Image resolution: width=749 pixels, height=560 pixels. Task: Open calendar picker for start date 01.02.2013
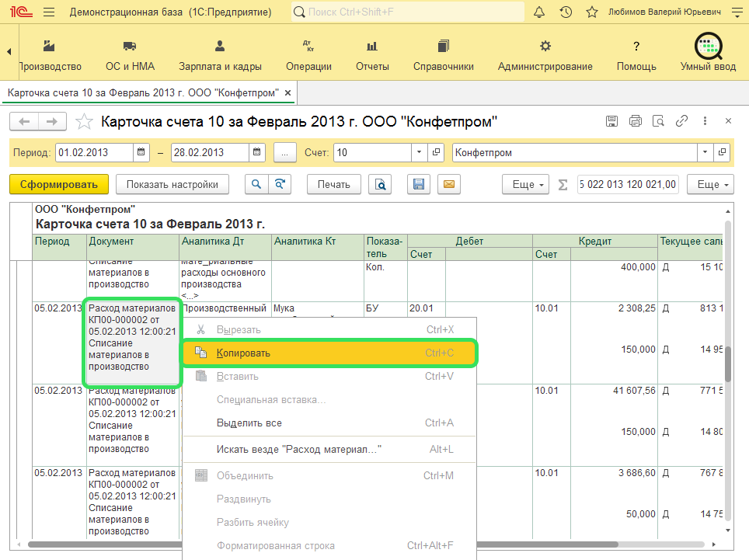(141, 152)
